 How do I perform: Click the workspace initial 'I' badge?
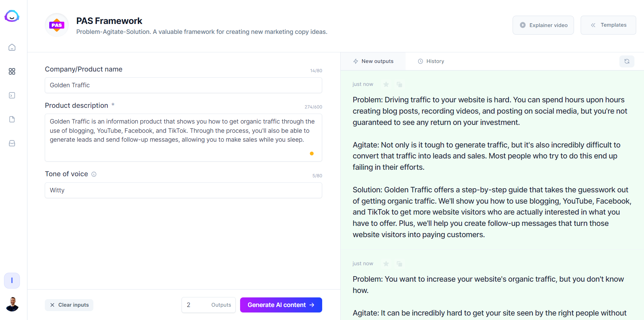pos(12,281)
